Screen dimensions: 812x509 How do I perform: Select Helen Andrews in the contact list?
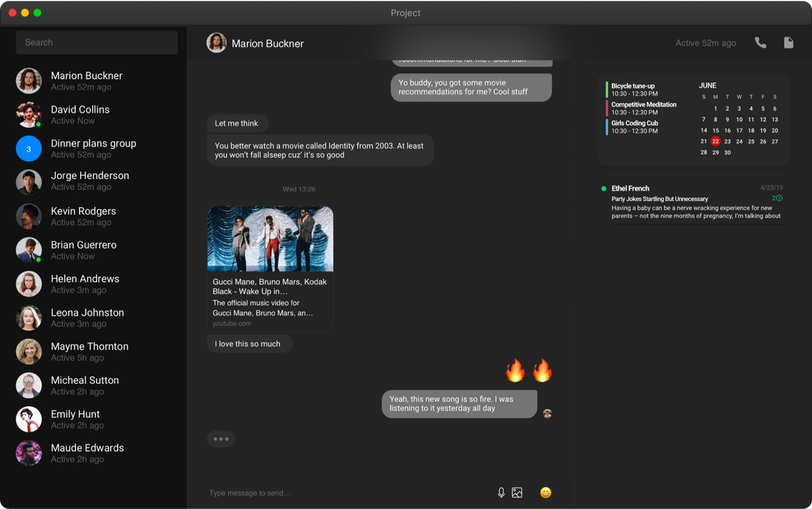coord(85,283)
